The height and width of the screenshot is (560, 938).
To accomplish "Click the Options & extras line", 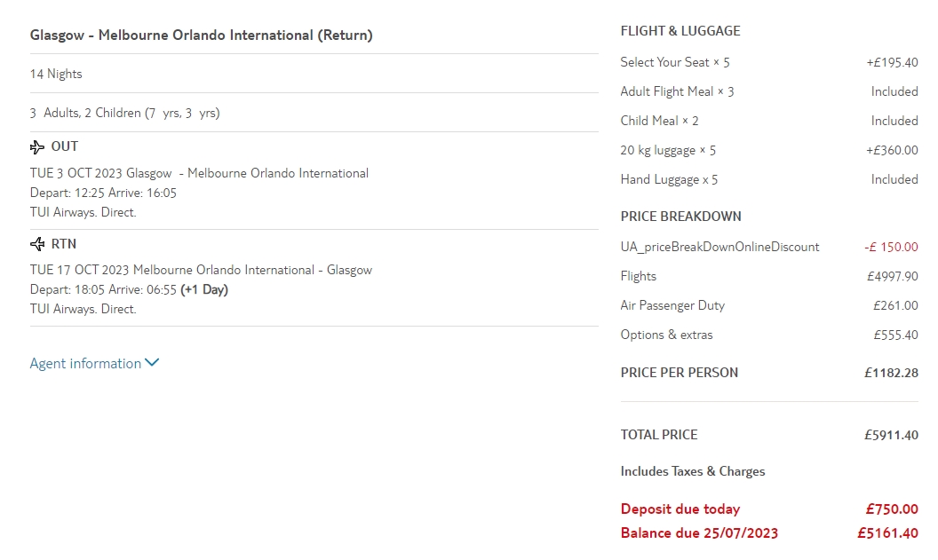I will click(666, 335).
